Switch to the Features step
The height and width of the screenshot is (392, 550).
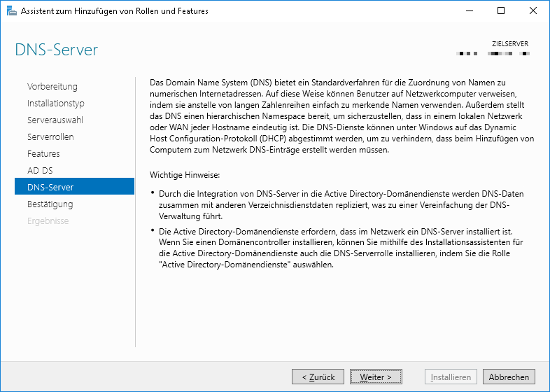[x=43, y=154]
